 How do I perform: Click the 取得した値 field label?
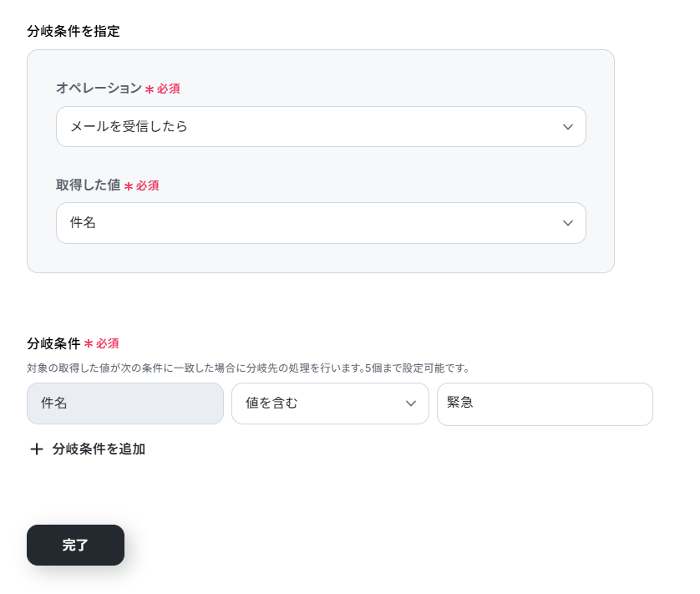88,185
